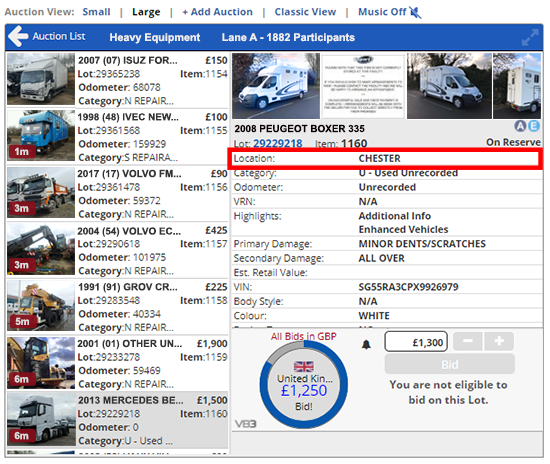Click the 1991 (91) GROV CR title
550x464 pixels.
click(128, 287)
